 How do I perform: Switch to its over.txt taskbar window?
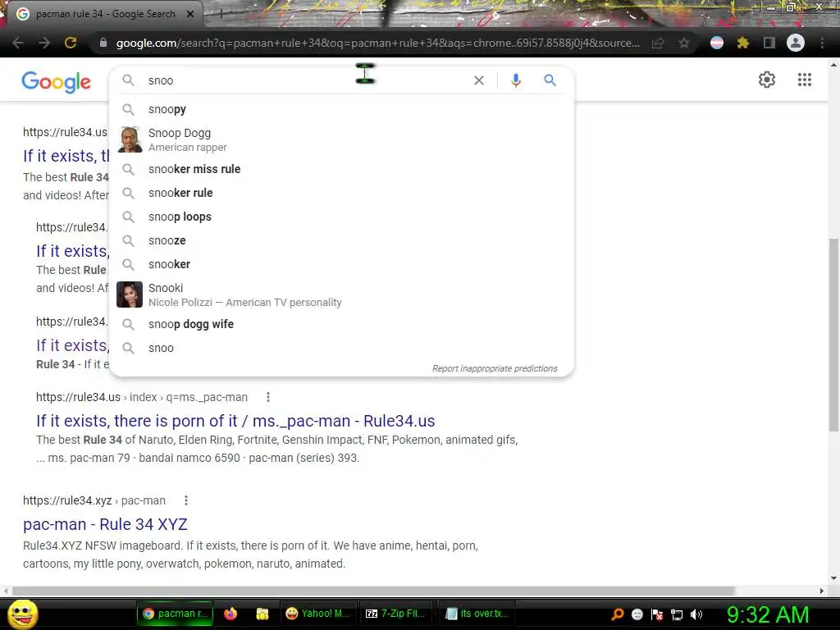[x=477, y=614]
